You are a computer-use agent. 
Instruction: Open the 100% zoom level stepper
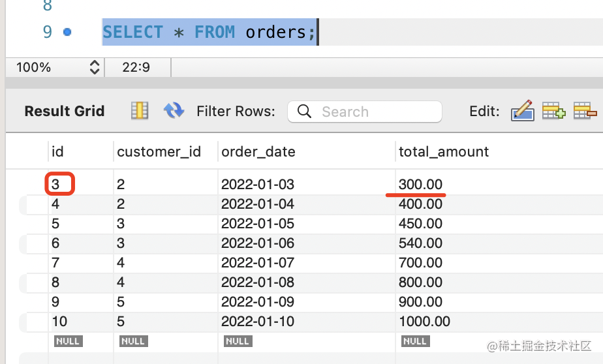95,67
